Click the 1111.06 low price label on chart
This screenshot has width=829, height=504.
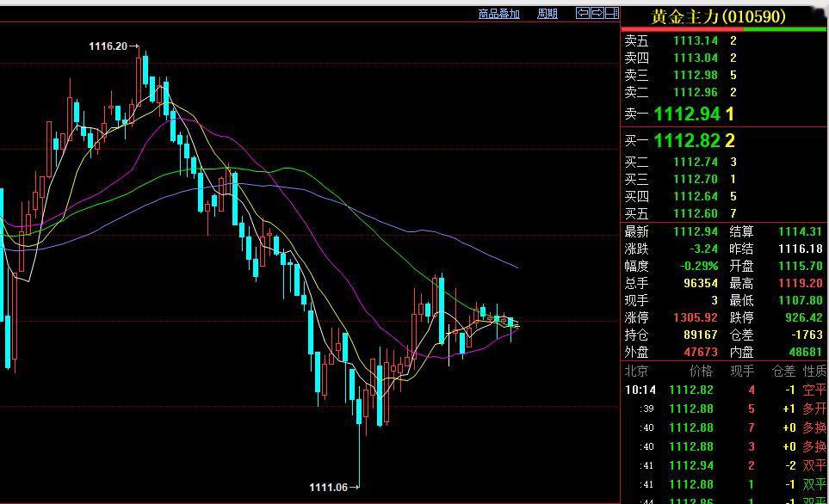click(x=328, y=487)
